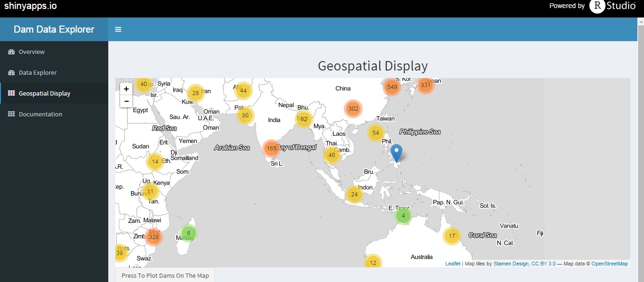Screen dimensions: 644x282
Task: Click Press To Plot Dams On The Map
Action: 165,275
